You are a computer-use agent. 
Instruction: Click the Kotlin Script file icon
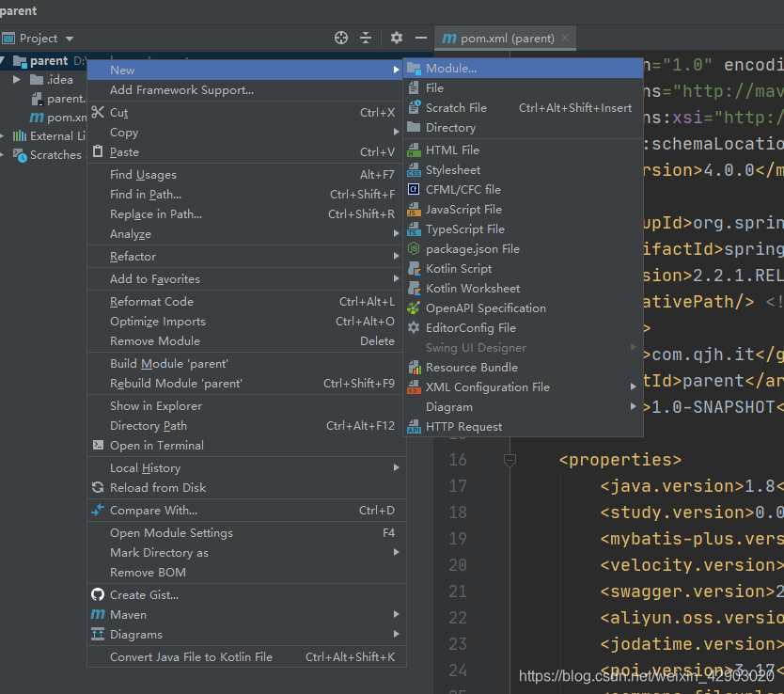pos(414,269)
